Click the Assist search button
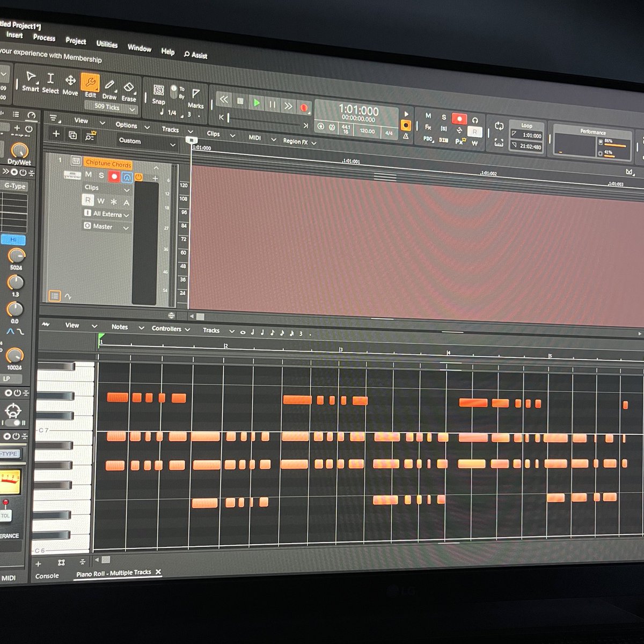The image size is (644, 644). [195, 55]
